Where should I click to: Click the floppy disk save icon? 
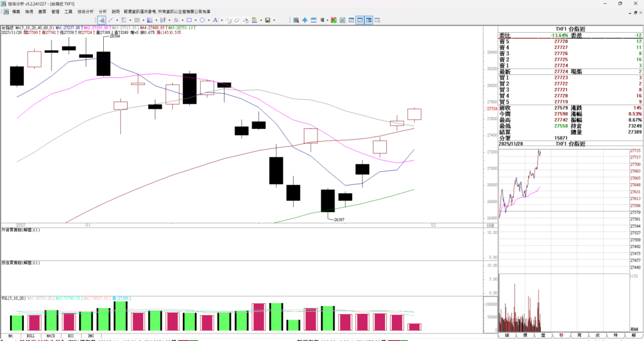(267, 20)
